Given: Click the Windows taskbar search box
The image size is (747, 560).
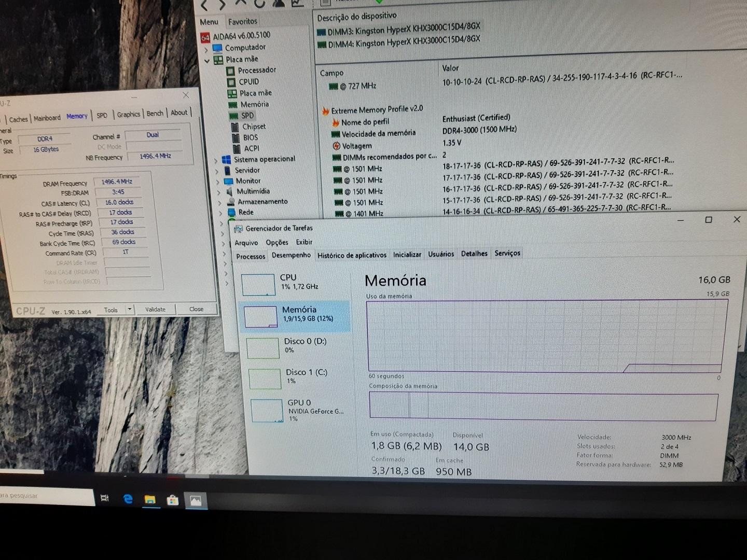Looking at the screenshot, I should [47, 495].
